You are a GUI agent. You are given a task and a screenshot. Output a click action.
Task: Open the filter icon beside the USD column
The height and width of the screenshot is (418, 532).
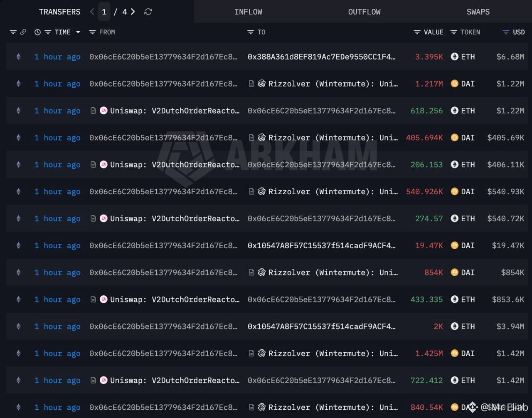click(x=506, y=32)
